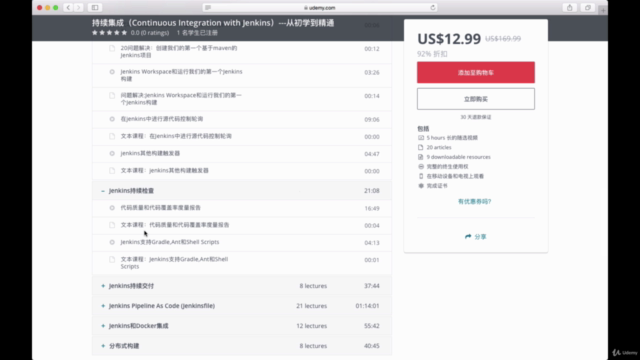This screenshot has width=640, height=360.
Task: Open lecture Jenkins Workspace和运行我们的第一个Jenkins构建
Action: pos(181,75)
